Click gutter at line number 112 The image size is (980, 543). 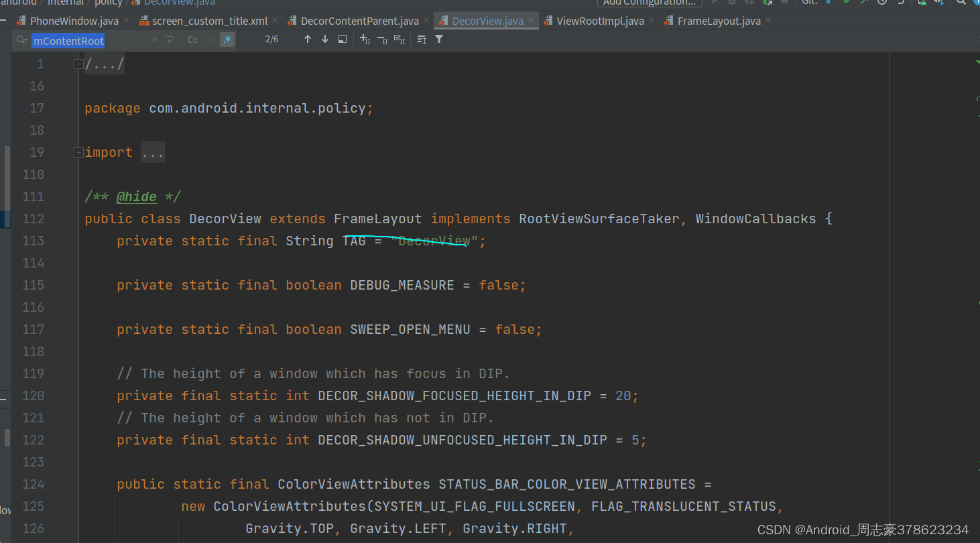tap(33, 219)
